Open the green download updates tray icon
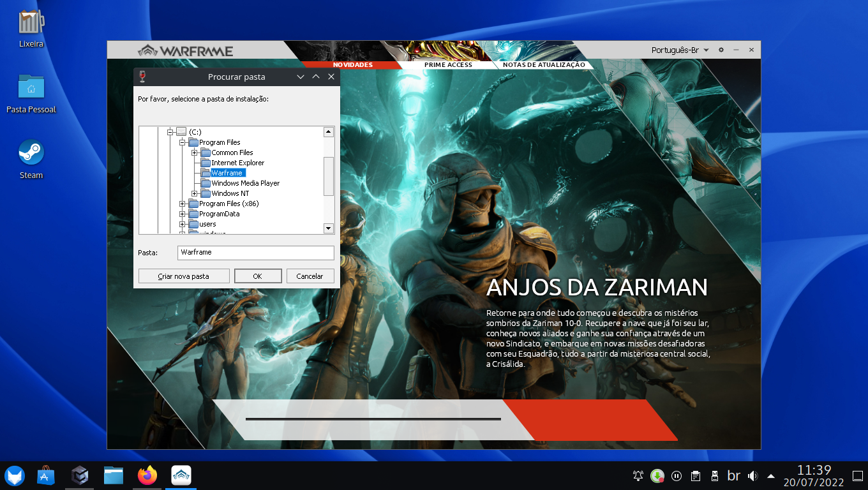 coord(657,476)
